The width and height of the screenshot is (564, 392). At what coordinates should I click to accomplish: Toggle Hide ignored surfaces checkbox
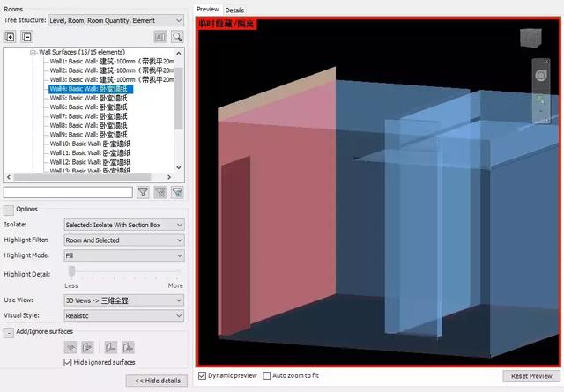point(68,362)
